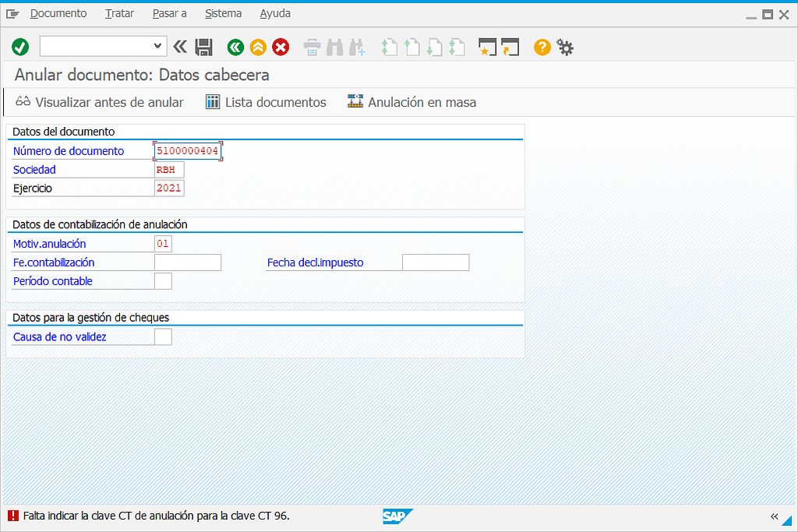Screen dimensions: 798x532
Task: Click the Create new session window icon
Action: (488, 48)
